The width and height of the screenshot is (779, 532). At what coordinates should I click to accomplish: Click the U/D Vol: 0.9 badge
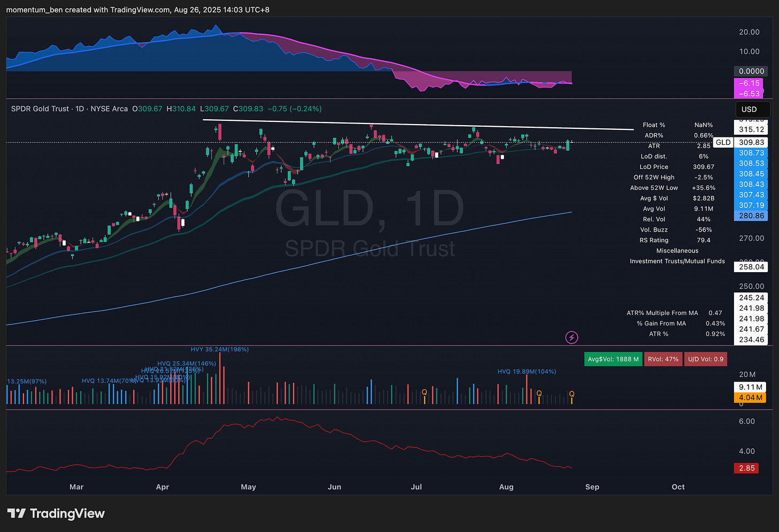coord(705,359)
